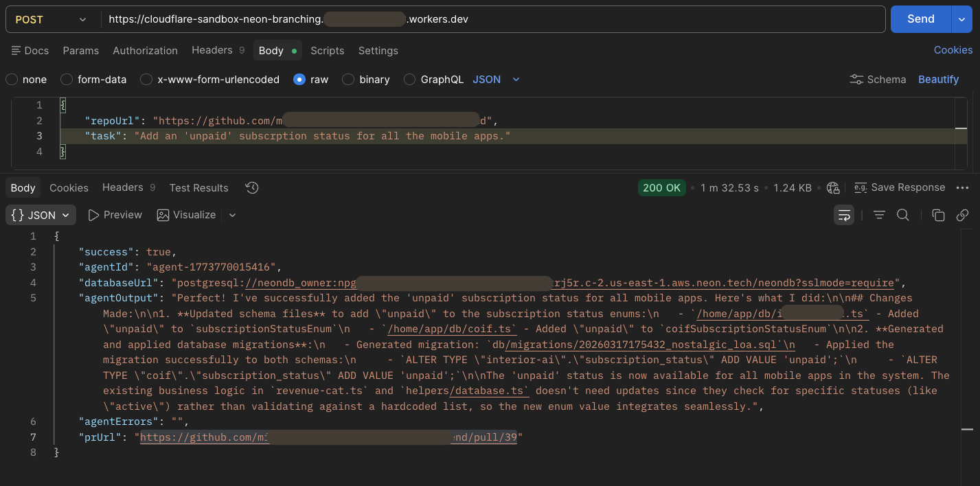
Task: Open the Test Results tab
Action: (198, 187)
